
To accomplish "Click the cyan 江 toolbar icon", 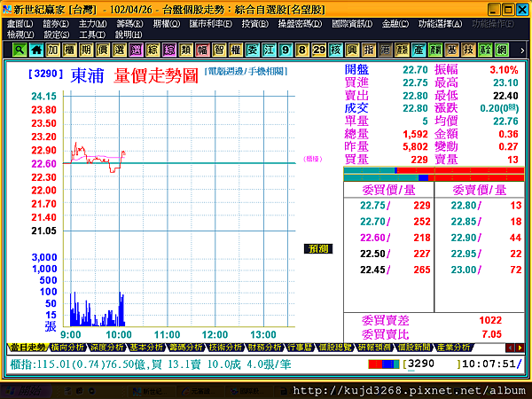I will 269,50.
